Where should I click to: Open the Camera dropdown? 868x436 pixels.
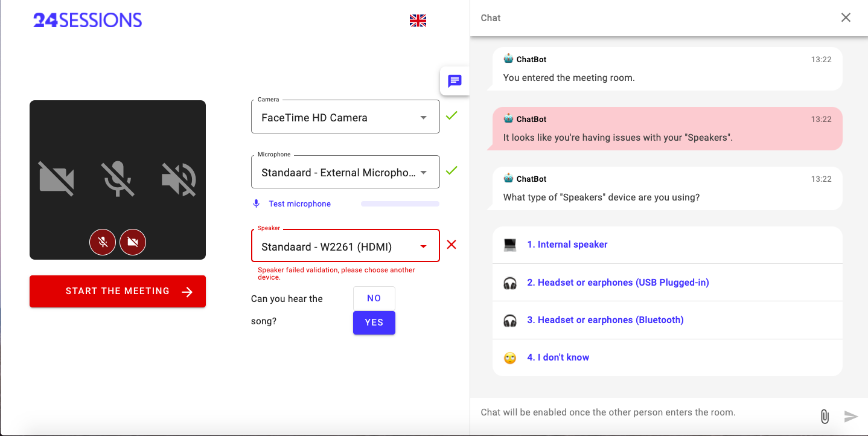pos(345,117)
